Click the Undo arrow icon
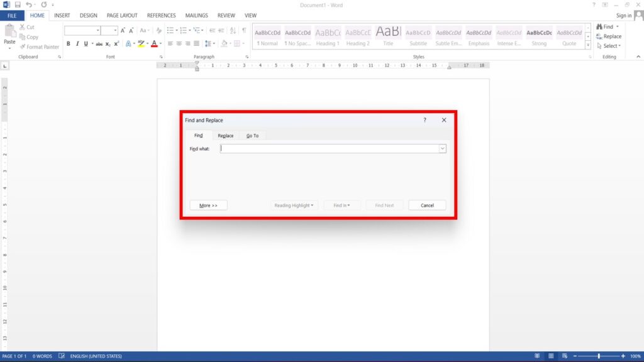 click(29, 4)
